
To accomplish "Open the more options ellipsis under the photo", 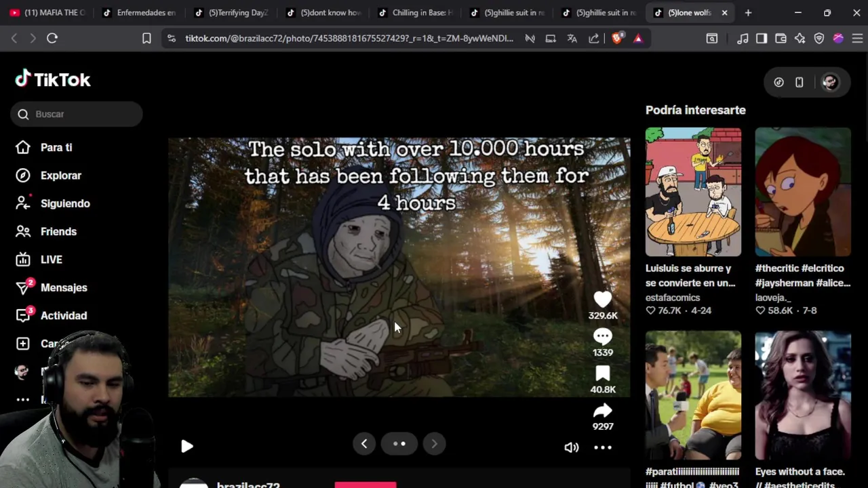I will (x=603, y=447).
